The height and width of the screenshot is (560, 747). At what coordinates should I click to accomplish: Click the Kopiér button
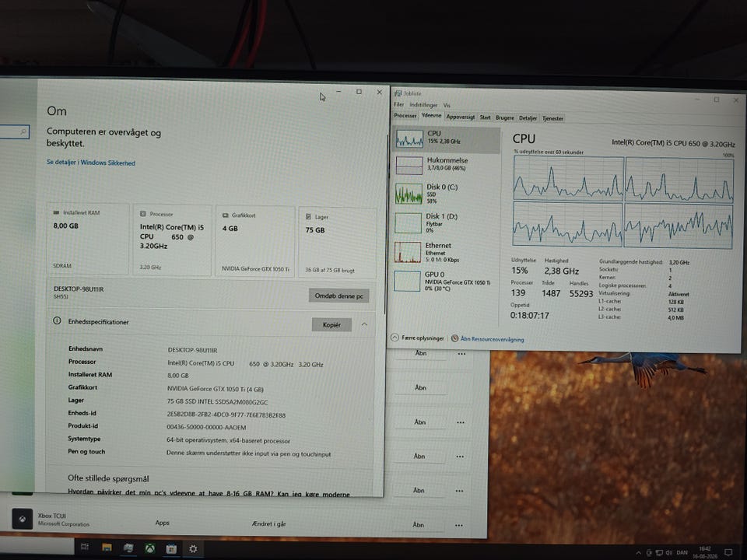pos(331,325)
